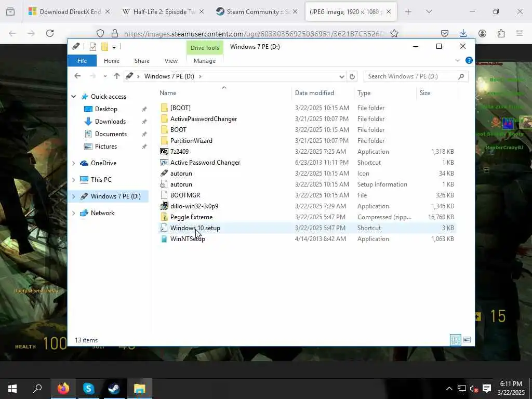
Task: Sort files by the Size column header
Action: coord(425,93)
